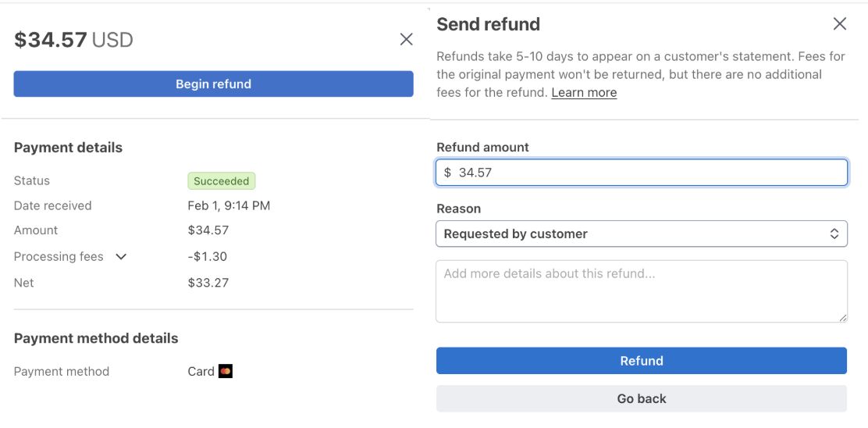Click the dollar sign in Refund amount
Image resolution: width=868 pixels, height=428 pixels.
click(x=447, y=173)
